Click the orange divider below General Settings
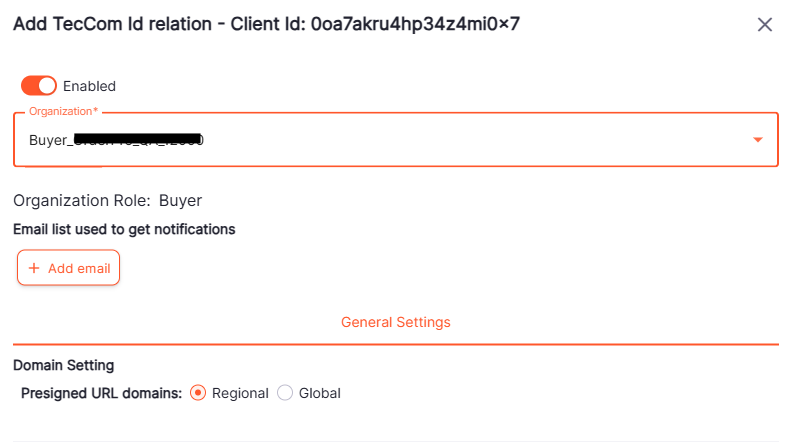The height and width of the screenshot is (442, 788). tap(395, 344)
